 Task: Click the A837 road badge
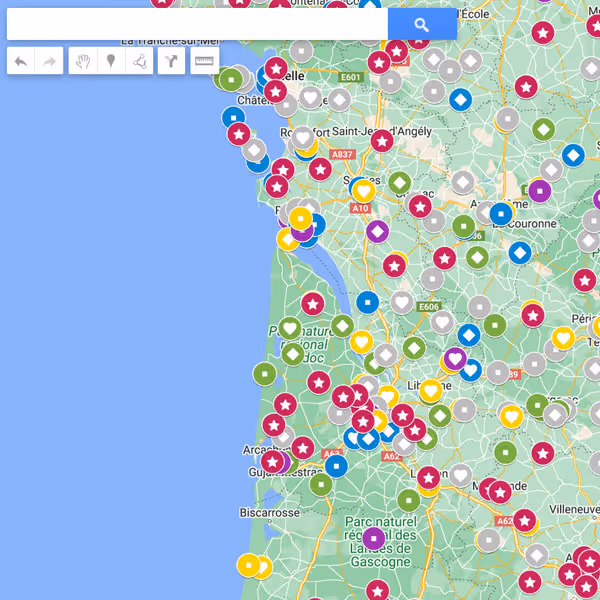pos(342,154)
